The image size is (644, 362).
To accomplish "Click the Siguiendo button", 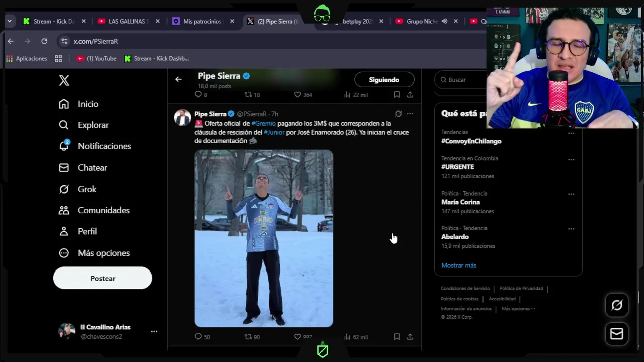I will pos(384,80).
